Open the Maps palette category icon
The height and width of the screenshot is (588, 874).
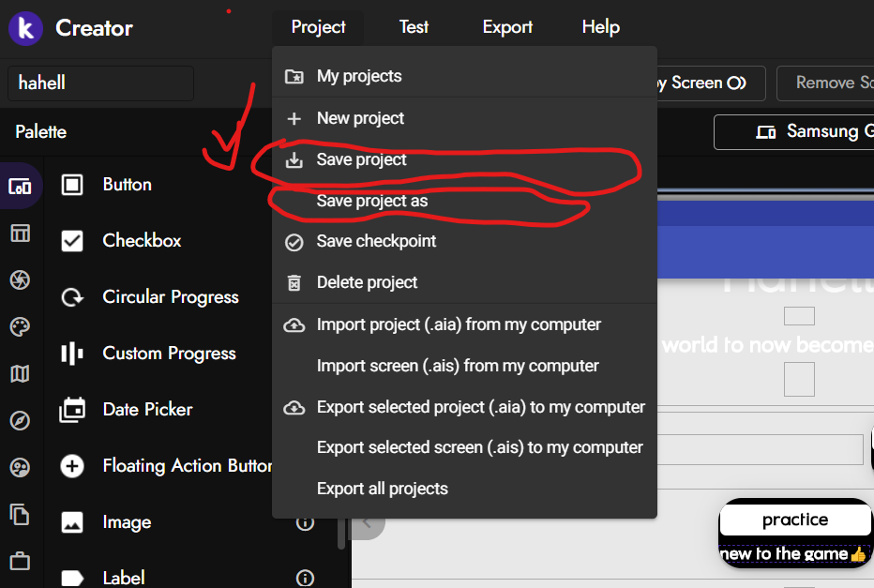[x=20, y=373]
